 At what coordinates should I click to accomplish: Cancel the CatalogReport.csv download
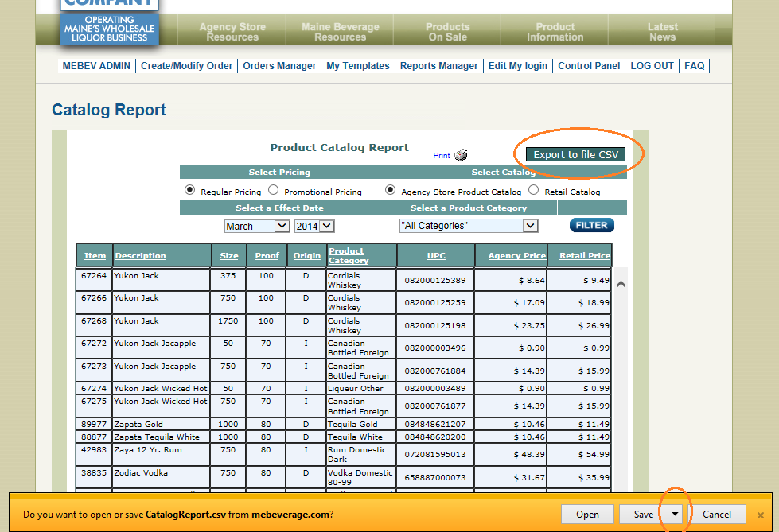click(x=716, y=515)
